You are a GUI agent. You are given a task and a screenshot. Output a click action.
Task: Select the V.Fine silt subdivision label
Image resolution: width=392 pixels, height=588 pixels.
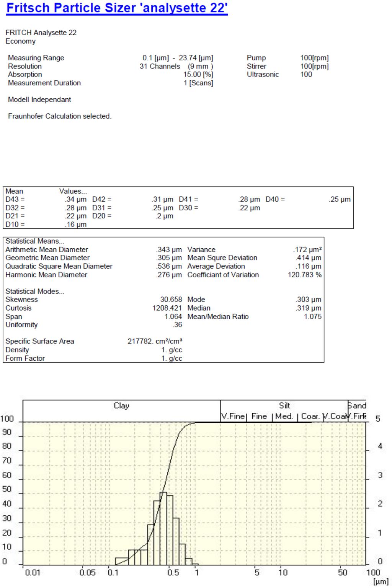click(233, 416)
